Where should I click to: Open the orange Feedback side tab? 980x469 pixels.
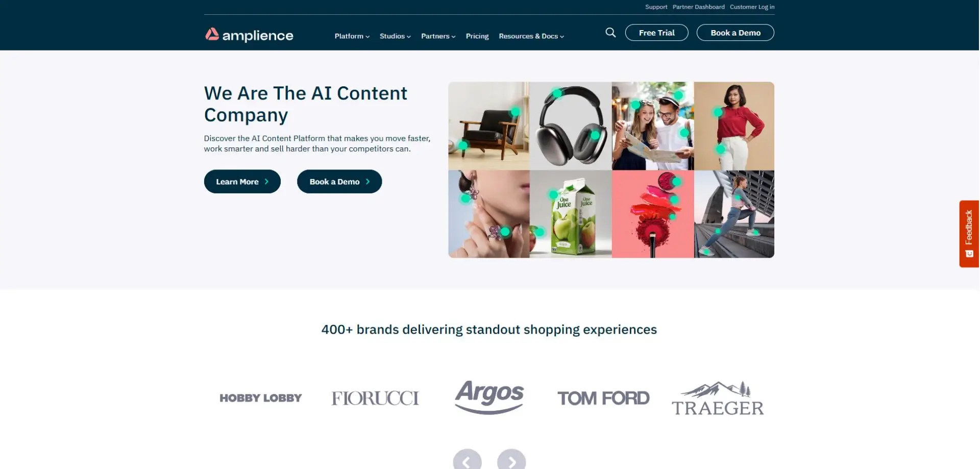[x=969, y=234]
